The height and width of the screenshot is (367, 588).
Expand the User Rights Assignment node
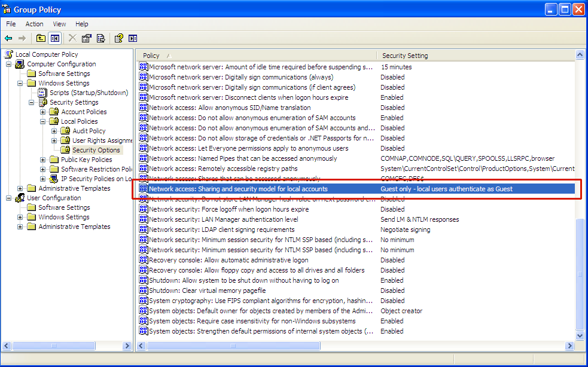point(54,140)
